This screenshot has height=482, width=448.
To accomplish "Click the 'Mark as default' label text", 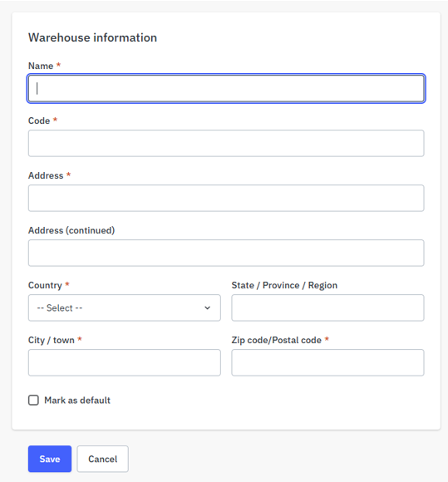I will (77, 401).
